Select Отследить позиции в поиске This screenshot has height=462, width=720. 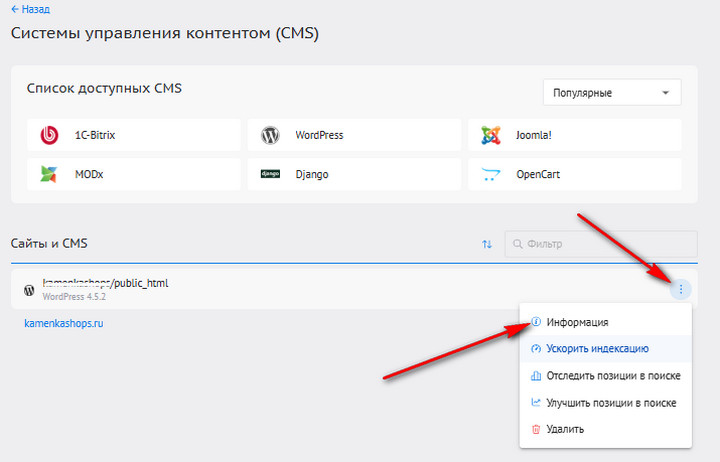(x=606, y=376)
